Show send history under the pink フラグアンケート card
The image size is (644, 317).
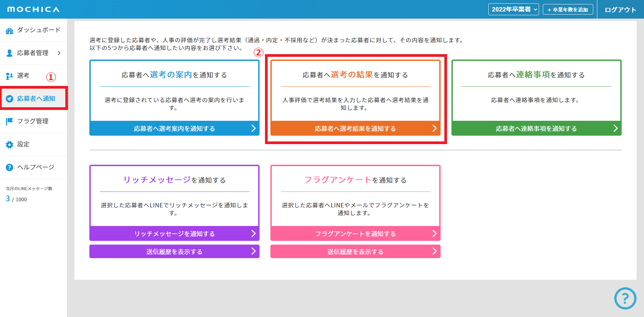click(355, 252)
